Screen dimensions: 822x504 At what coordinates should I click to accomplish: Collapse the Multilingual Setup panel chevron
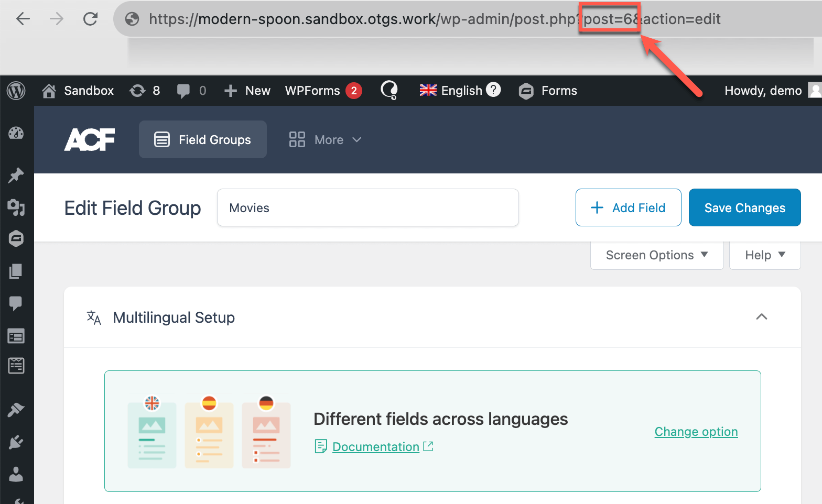click(x=762, y=317)
